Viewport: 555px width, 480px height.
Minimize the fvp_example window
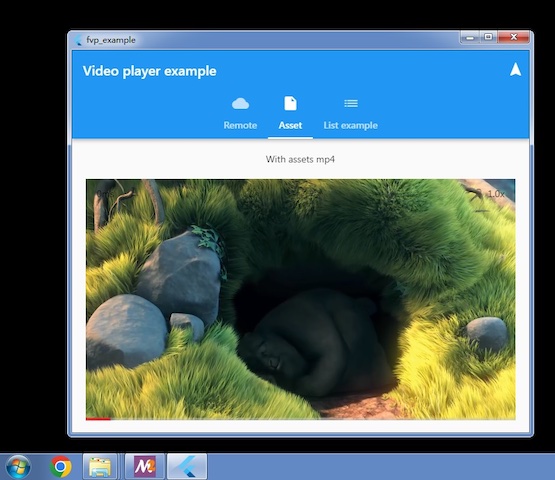(470, 38)
